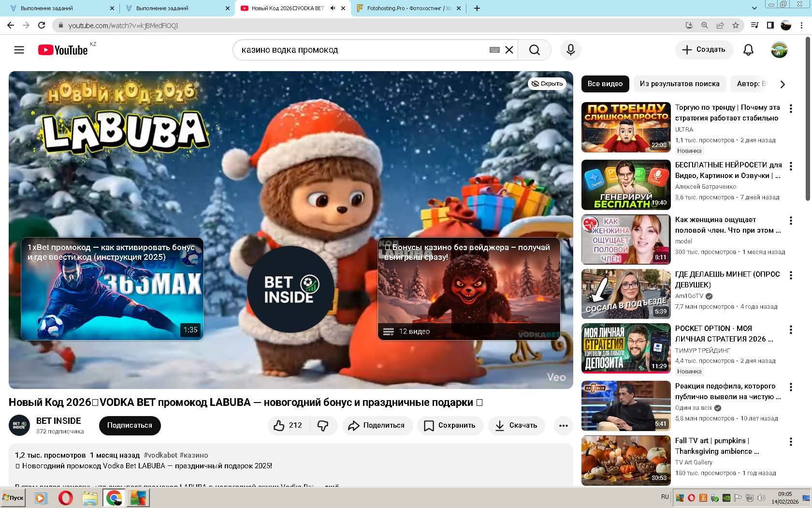Screen dimensions: 812x508
Task: Open options for 'Как женщина ощущает' video
Action: click(791, 221)
